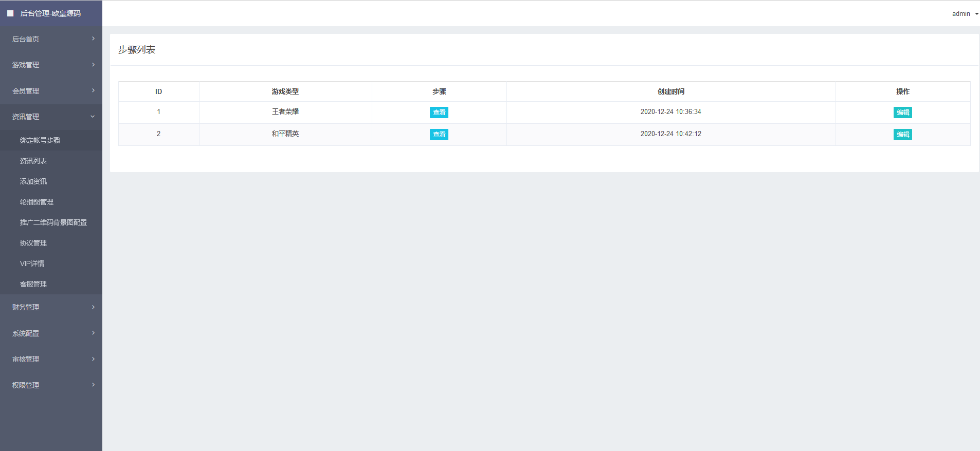Open the 审核管理 menu label

click(26, 359)
